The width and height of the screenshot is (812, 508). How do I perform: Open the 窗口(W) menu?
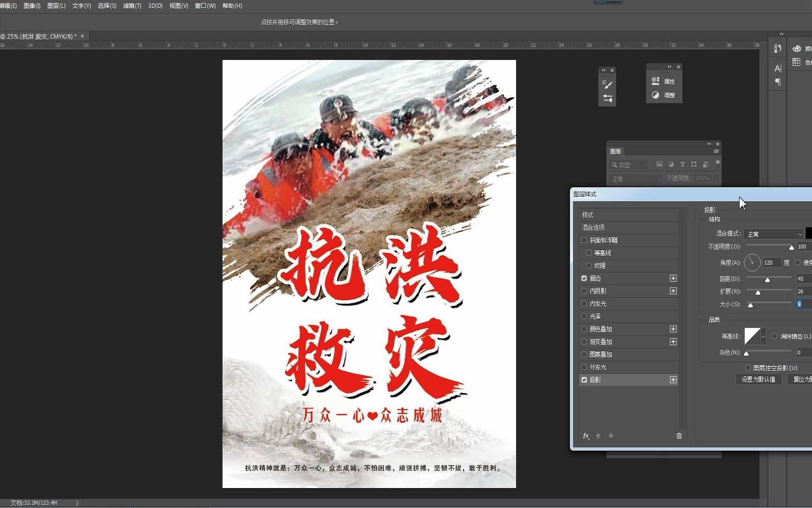[205, 6]
